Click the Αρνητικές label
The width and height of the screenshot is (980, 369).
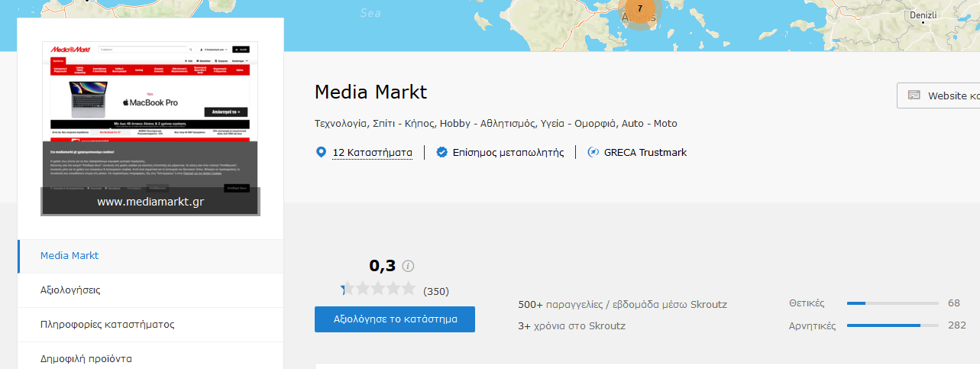tap(812, 325)
